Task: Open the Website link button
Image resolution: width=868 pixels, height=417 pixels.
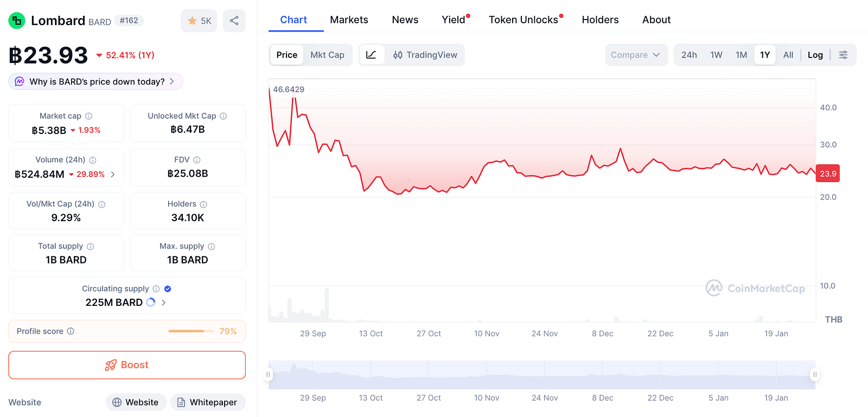Action: (136, 402)
